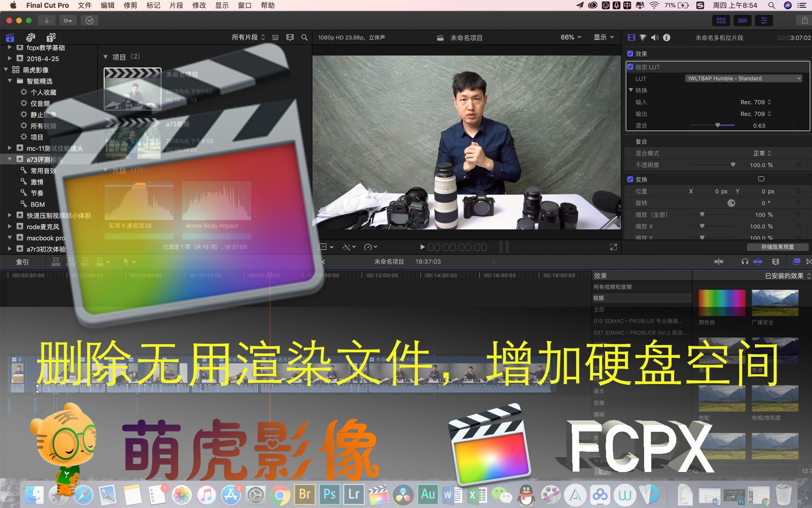The height and width of the screenshot is (508, 812).
Task: Select the video inspector filmstrip icon
Action: point(631,37)
